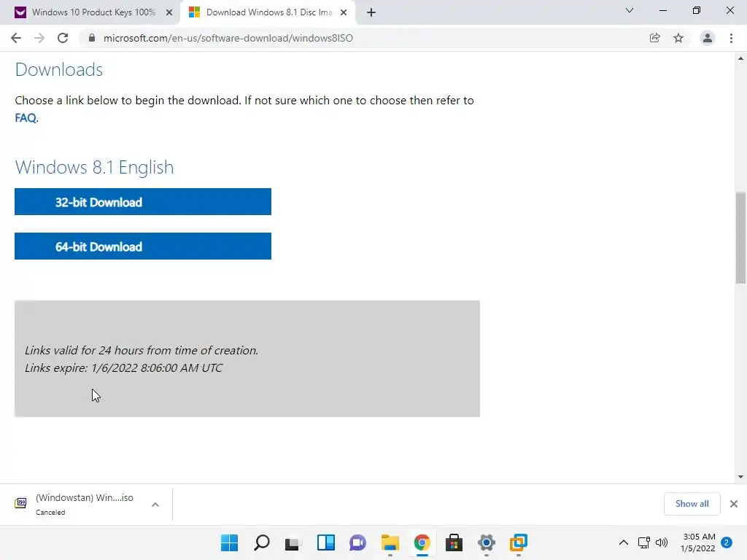
Task: Open the Windows Start menu
Action: coord(229,542)
